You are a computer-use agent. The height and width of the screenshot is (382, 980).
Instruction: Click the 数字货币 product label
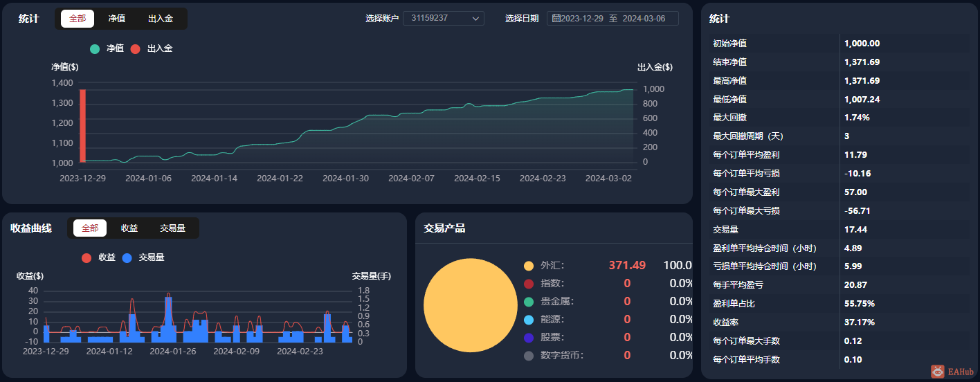coord(562,356)
